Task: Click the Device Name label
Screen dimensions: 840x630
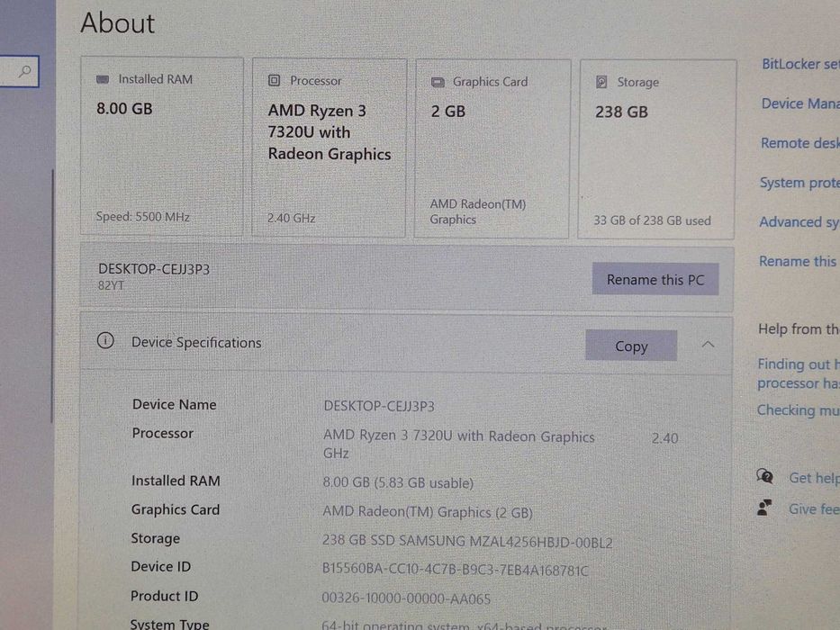Action: (174, 404)
